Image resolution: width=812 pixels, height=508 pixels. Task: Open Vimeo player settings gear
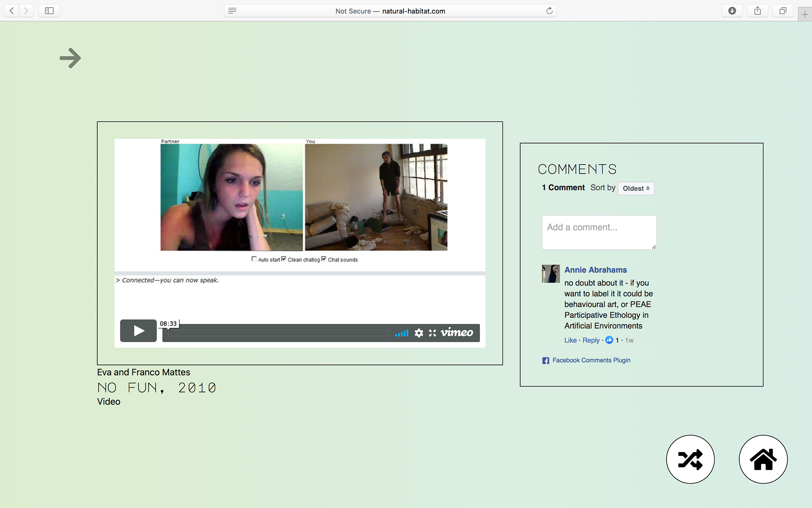click(x=419, y=333)
